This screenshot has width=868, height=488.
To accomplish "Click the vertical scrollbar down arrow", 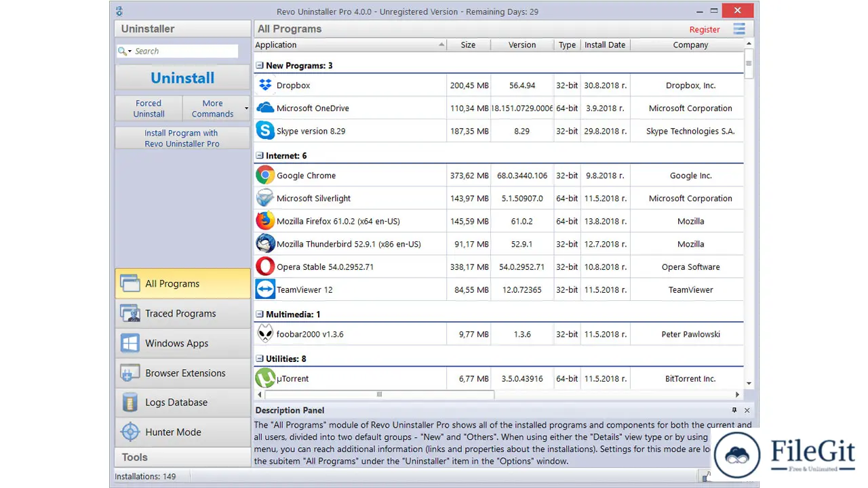I will 749,384.
